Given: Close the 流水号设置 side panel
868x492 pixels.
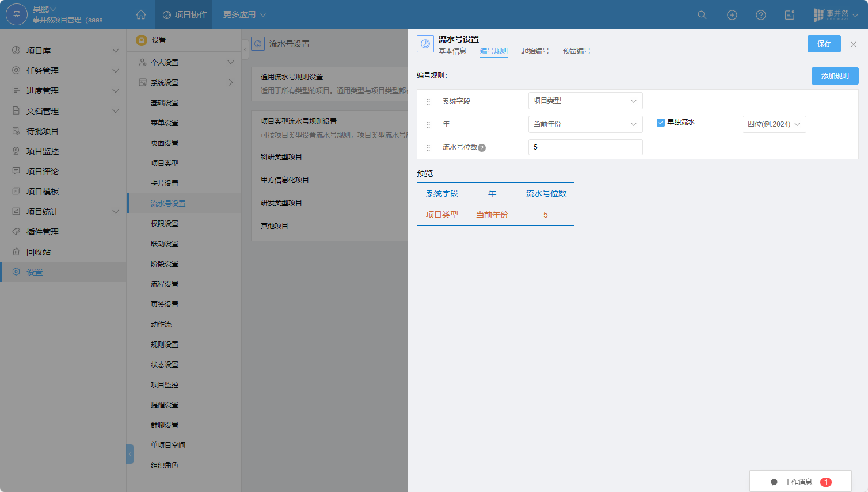Looking at the screenshot, I should tap(854, 44).
